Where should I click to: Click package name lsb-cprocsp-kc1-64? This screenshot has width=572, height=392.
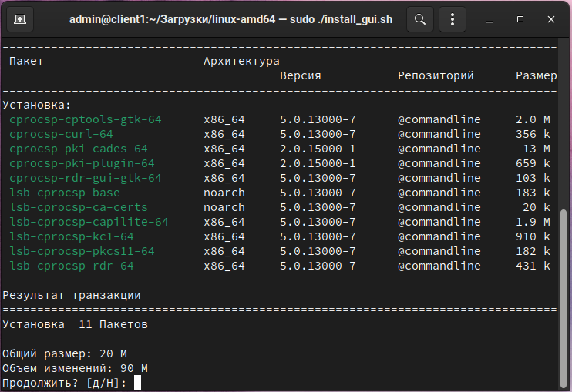click(x=72, y=236)
